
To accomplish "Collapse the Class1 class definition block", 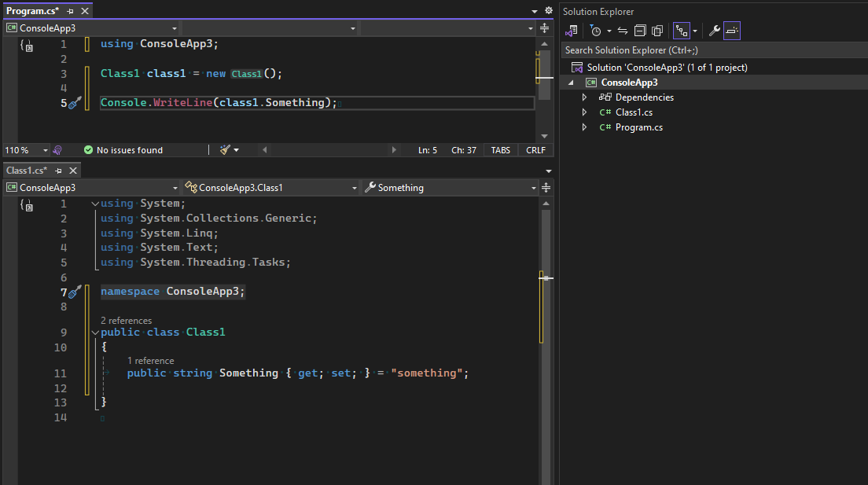I will coord(95,333).
